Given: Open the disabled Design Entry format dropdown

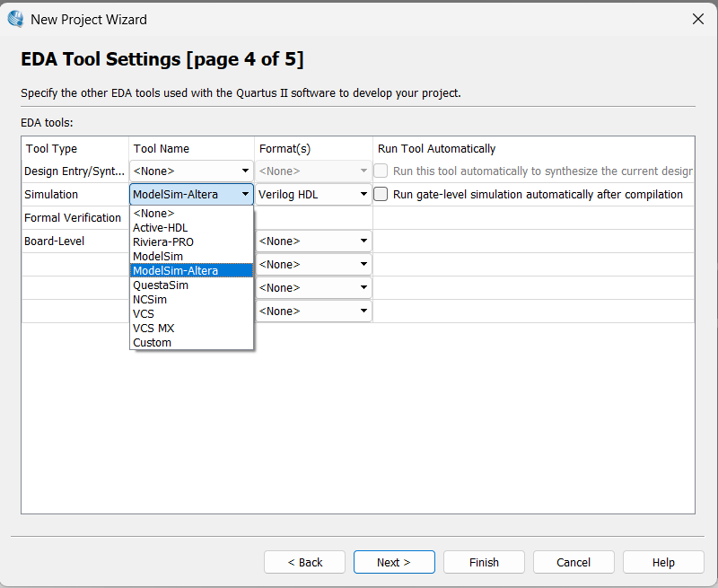Looking at the screenshot, I should click(313, 171).
